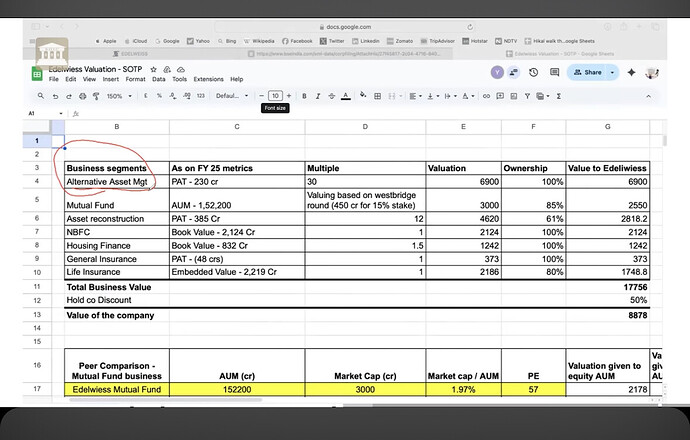This screenshot has width=690, height=440.
Task: Click the Gemini sparkle icon
Action: pyautogui.click(x=630, y=72)
